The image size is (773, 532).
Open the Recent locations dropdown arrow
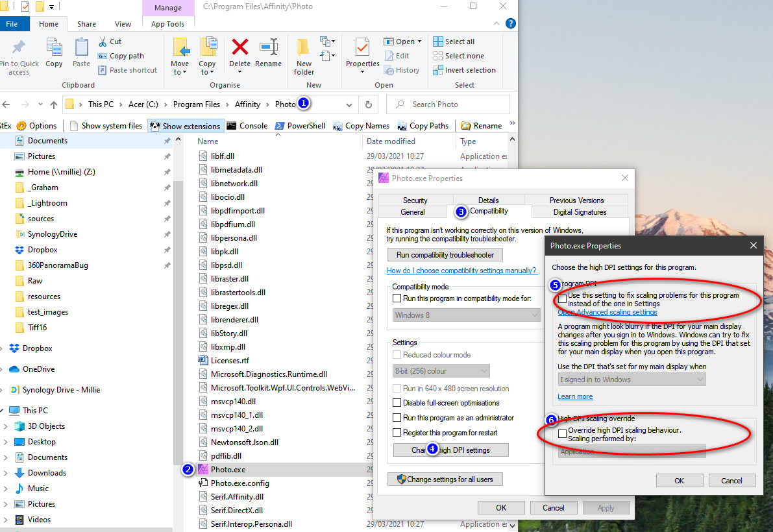click(40, 104)
